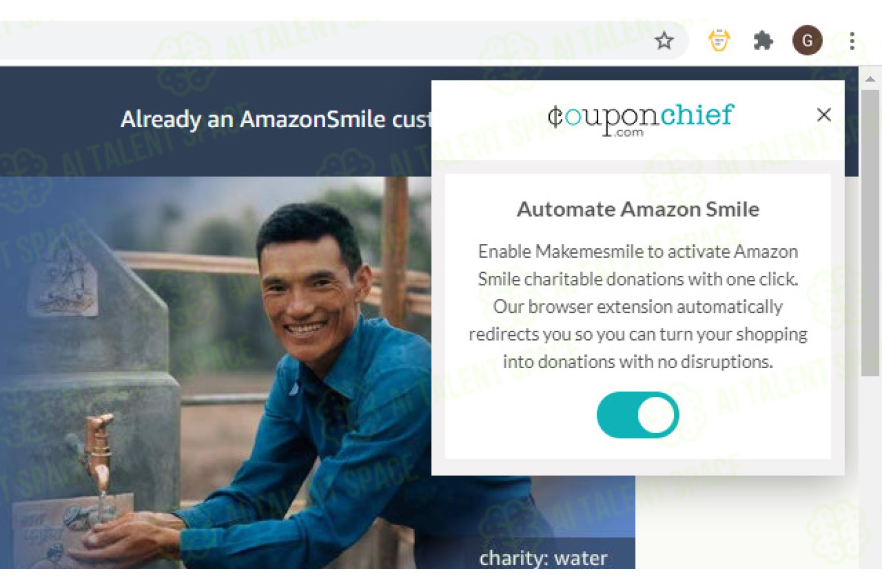Click the scrollbar track below the thumb
The width and height of the screenshot is (882, 588).
coord(870,470)
